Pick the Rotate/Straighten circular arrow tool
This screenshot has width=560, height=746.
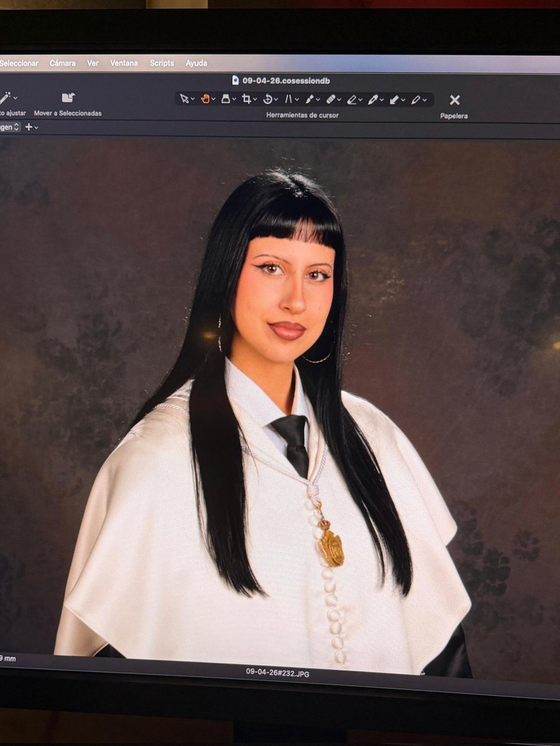(x=268, y=99)
